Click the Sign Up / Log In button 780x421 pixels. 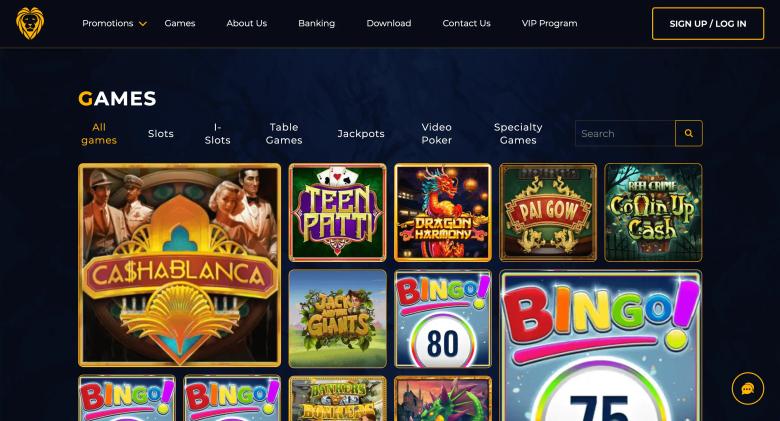[708, 23]
